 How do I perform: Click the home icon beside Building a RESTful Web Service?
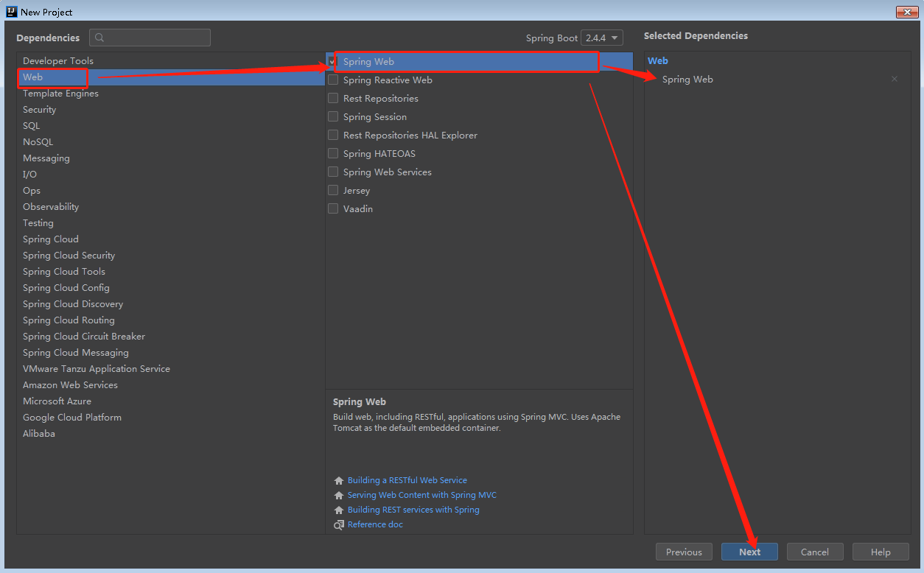click(339, 480)
